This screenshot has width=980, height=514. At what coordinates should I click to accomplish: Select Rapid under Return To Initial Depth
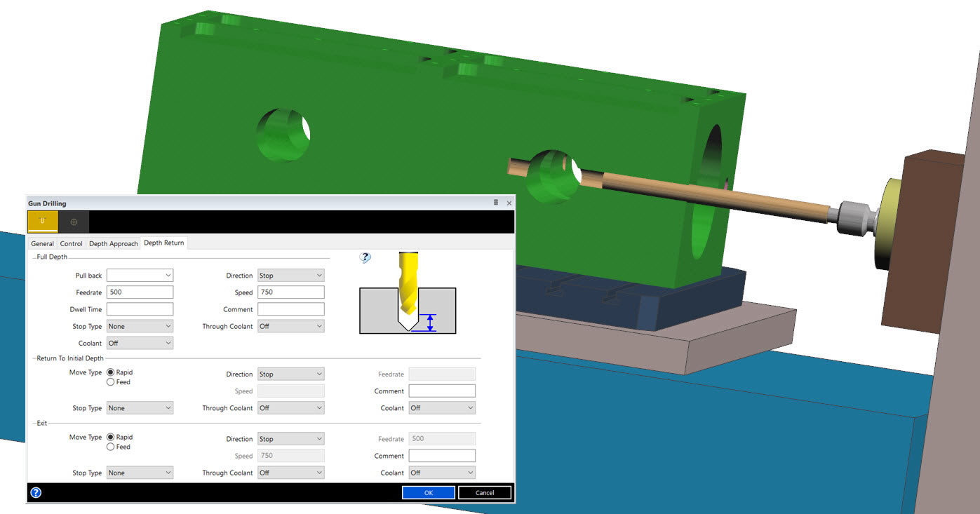pyautogui.click(x=111, y=372)
